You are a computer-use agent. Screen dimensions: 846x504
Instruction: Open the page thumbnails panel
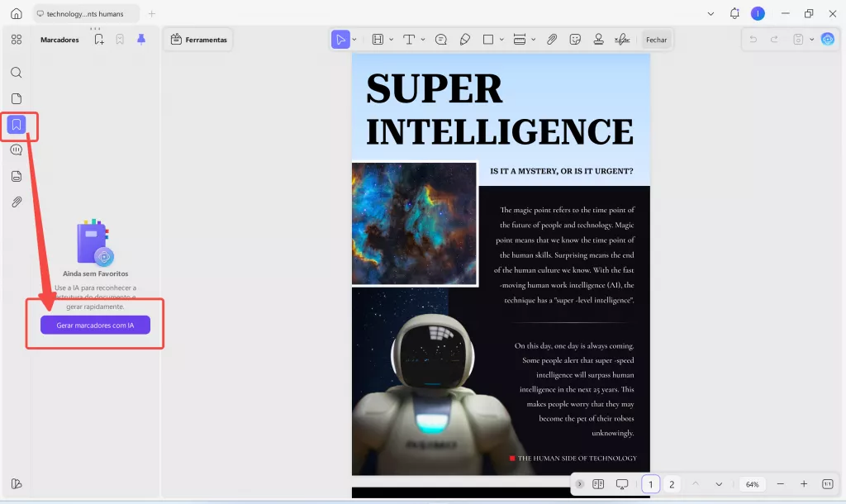pos(16,99)
